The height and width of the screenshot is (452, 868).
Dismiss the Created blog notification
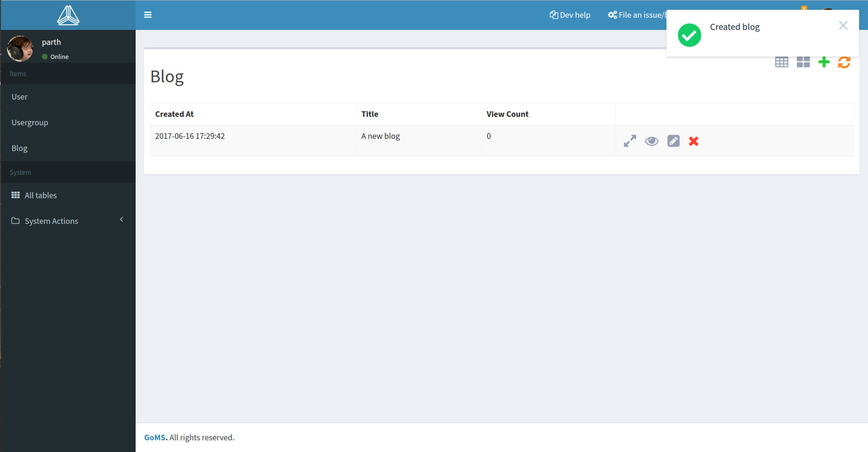(843, 26)
